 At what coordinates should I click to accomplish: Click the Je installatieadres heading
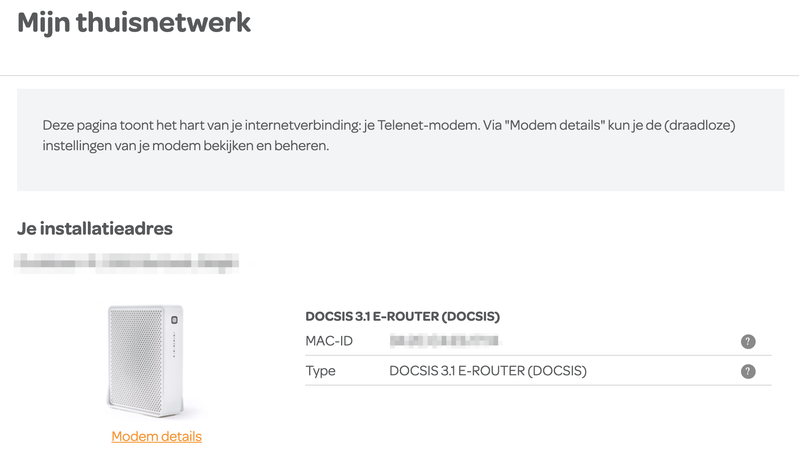tap(95, 229)
